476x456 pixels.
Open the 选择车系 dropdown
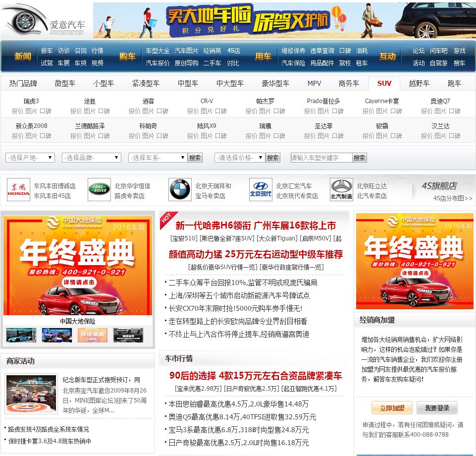click(157, 158)
